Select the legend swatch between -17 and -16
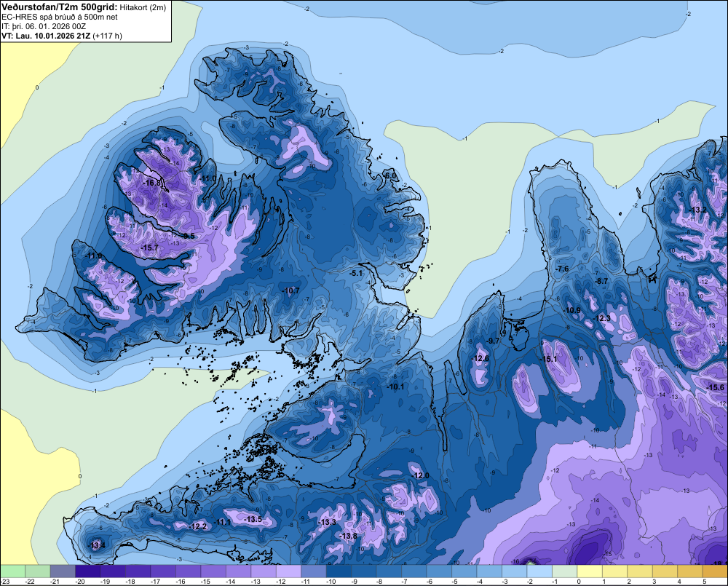Screen dimensions: 728x586 click(x=163, y=571)
